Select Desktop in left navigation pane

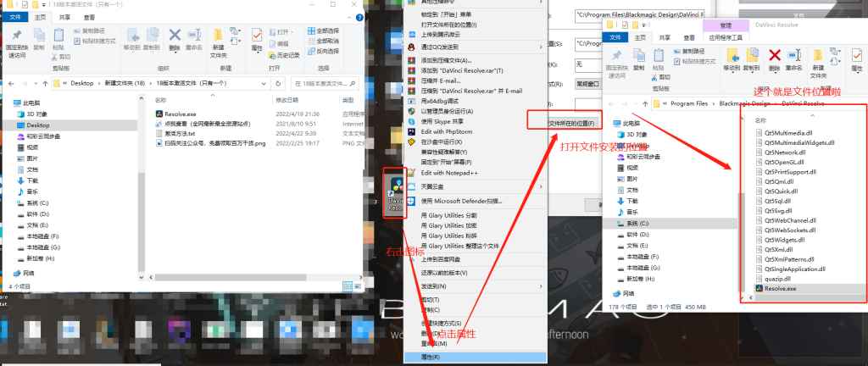point(37,125)
